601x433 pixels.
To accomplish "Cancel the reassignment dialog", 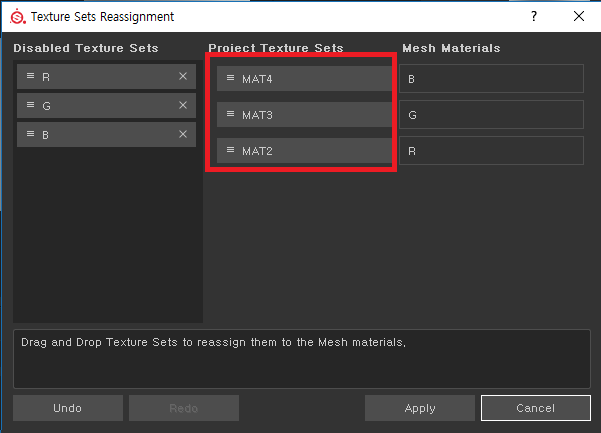I will [536, 408].
